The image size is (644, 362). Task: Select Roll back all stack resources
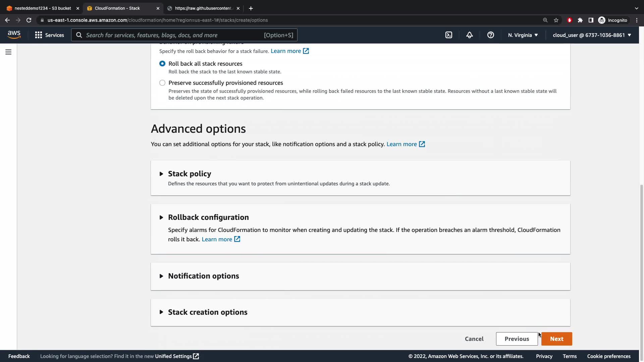[162, 64]
